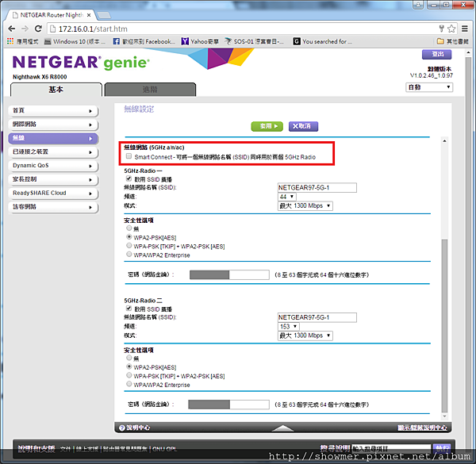Image resolution: width=476 pixels, height=464 pixels.
Task: Open channel 153 dropdown
Action: click(x=289, y=327)
